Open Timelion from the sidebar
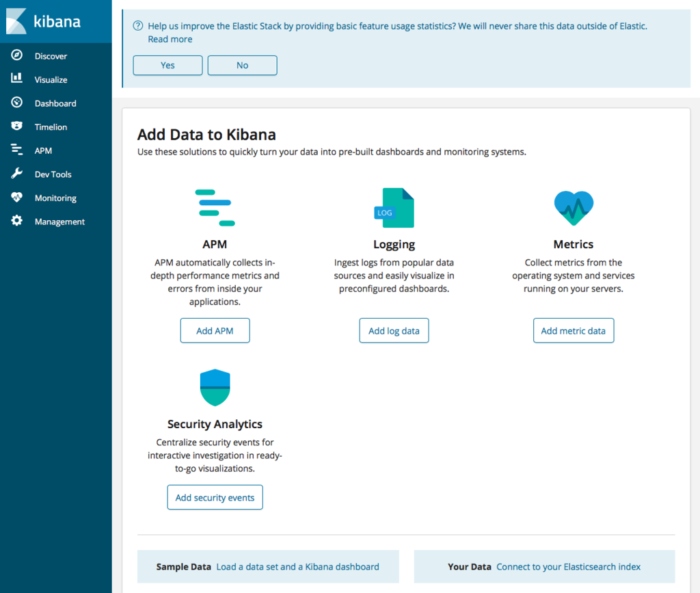700x593 pixels. pos(51,127)
